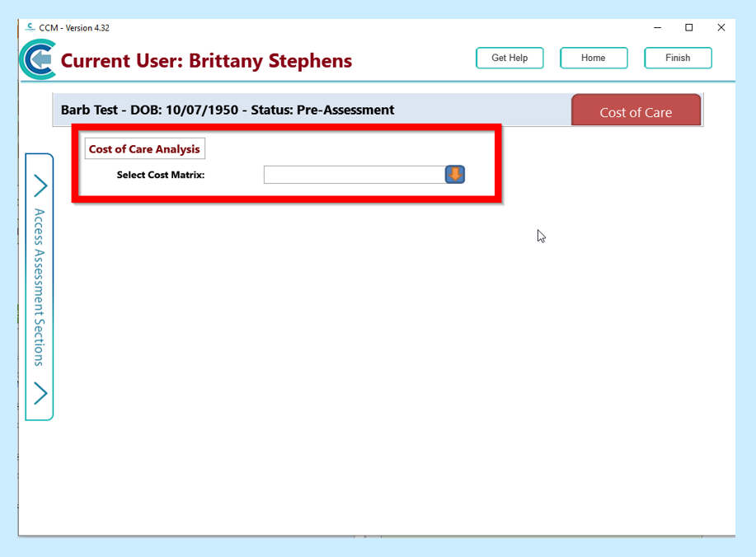Viewport: 756px width, 557px height.
Task: Click inside the Select Cost Matrix field
Action: coord(354,175)
